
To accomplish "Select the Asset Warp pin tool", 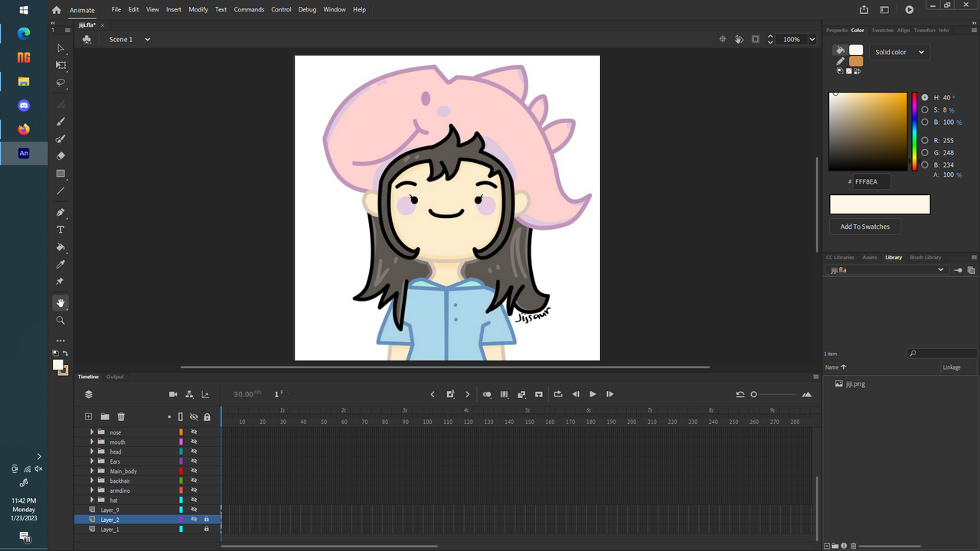I will 61,282.
